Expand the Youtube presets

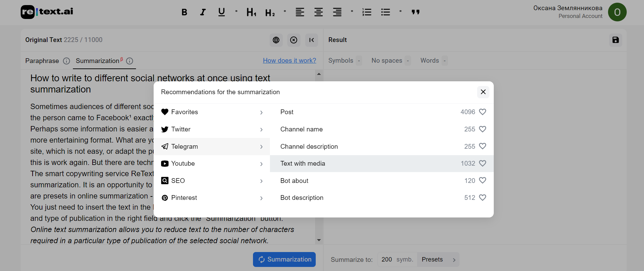point(212,164)
